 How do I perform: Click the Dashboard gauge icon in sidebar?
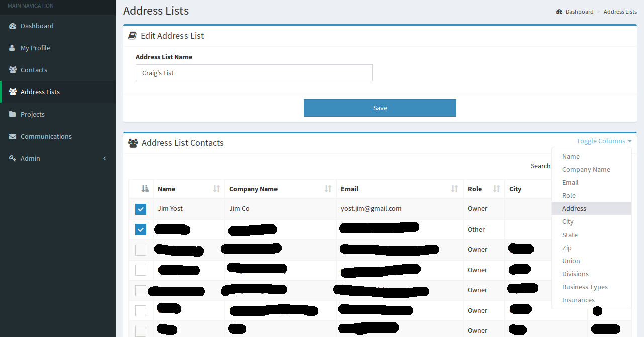tap(13, 26)
